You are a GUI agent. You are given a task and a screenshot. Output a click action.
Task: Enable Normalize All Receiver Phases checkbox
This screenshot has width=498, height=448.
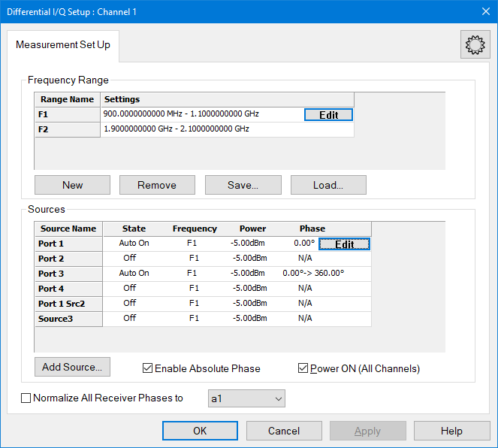pos(26,398)
